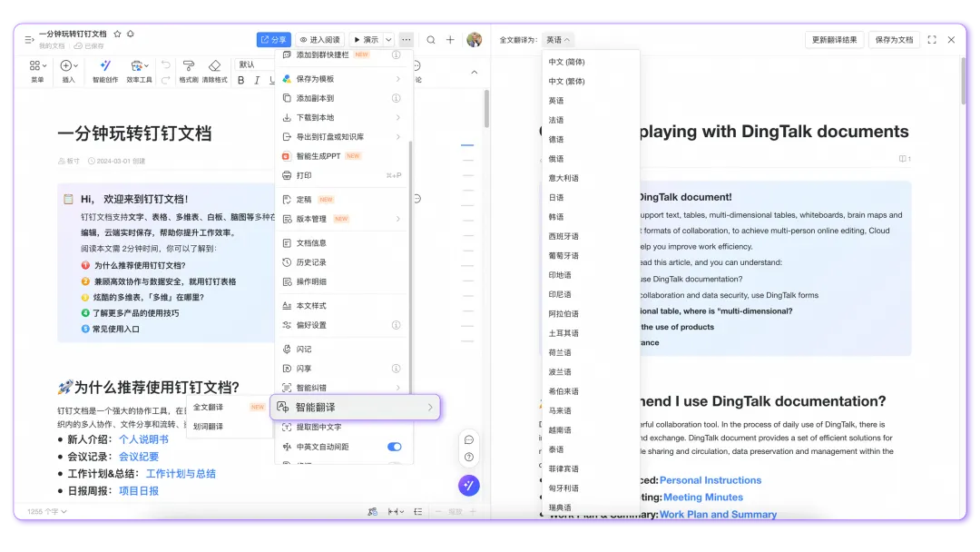Select the 格式刷 format painter
The width and height of the screenshot is (980, 552).
pos(188,71)
